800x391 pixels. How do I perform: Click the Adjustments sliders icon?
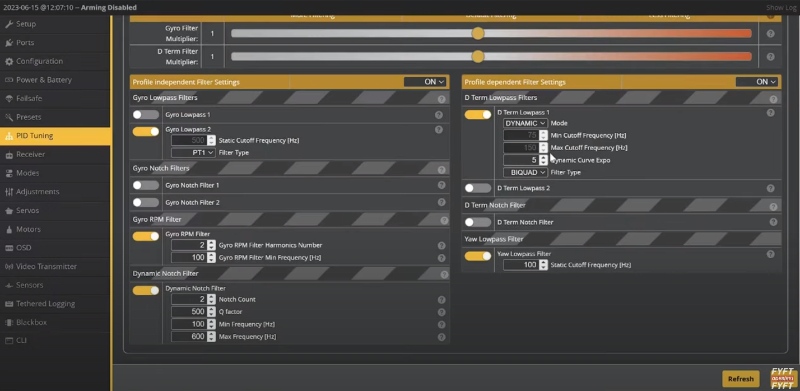coord(9,192)
